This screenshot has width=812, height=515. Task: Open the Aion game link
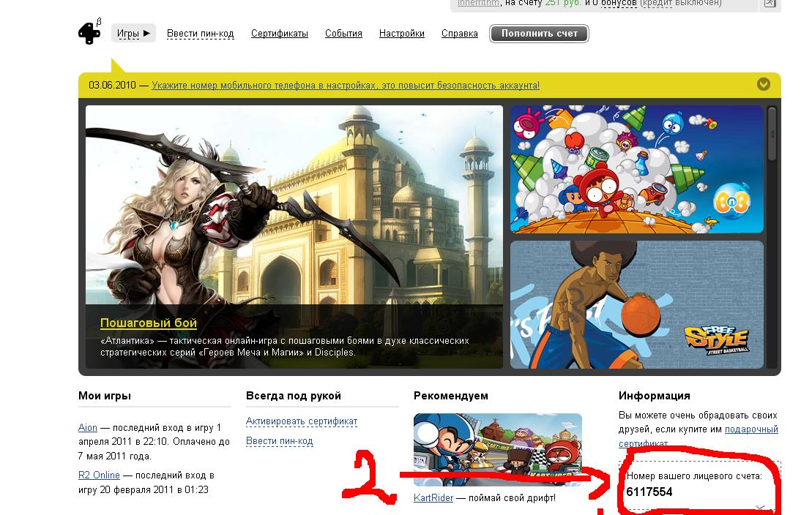tap(88, 427)
